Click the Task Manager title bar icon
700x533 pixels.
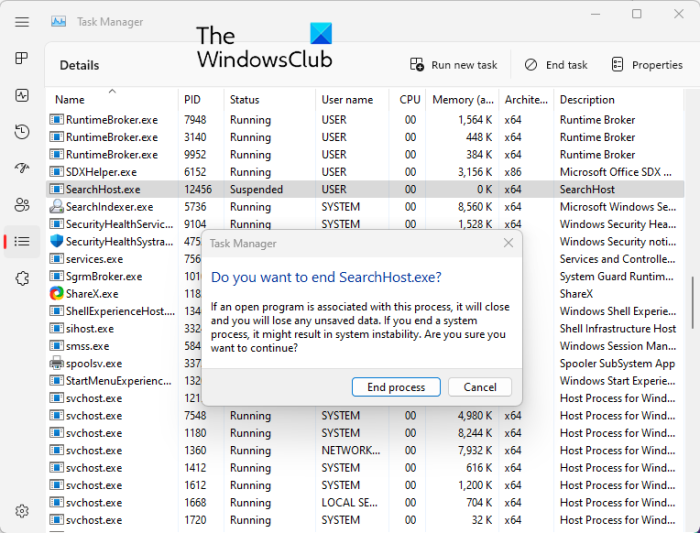tap(58, 21)
